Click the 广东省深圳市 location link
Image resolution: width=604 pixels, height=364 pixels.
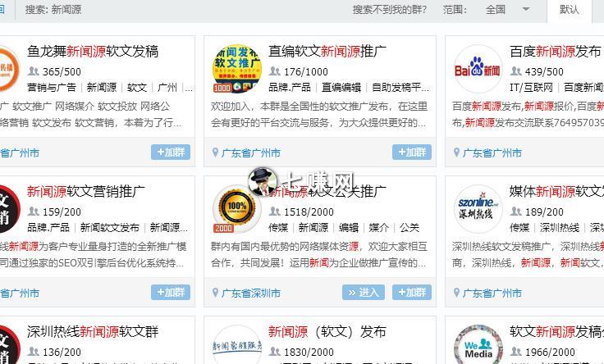(x=251, y=293)
